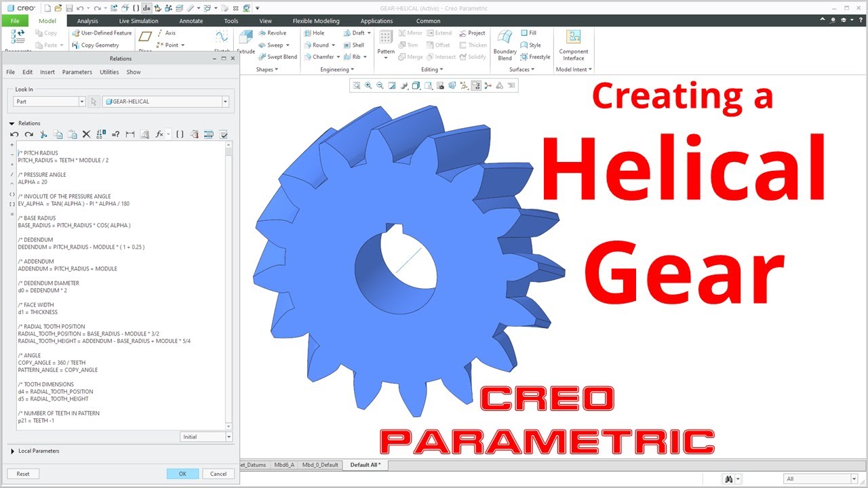The height and width of the screenshot is (488, 868).
Task: Insert parentheses from the side operator palette
Action: click(12, 194)
